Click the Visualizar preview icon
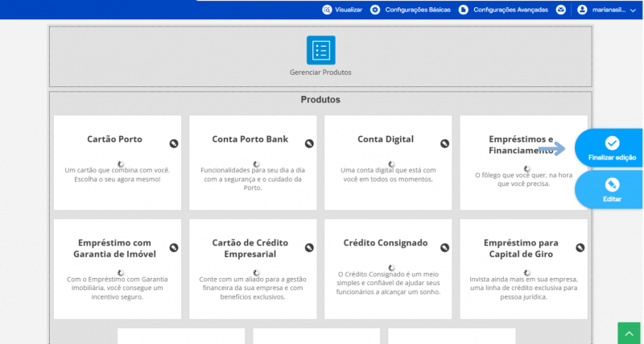The image size is (644, 344). [x=327, y=10]
